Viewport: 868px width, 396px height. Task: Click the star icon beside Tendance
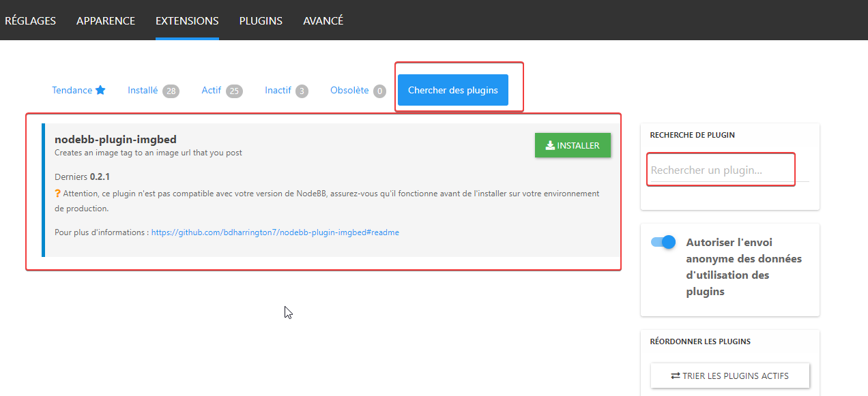pos(100,90)
